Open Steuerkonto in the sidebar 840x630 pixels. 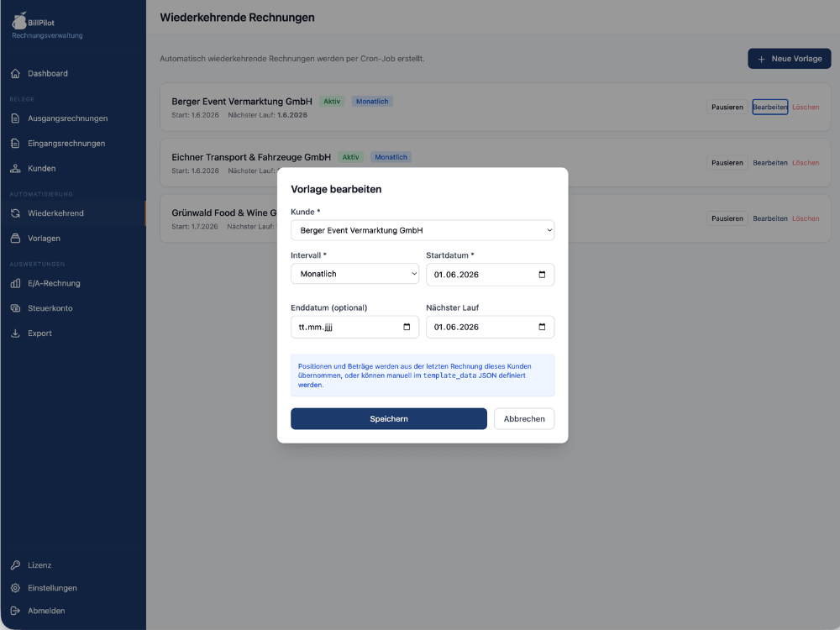point(73,308)
